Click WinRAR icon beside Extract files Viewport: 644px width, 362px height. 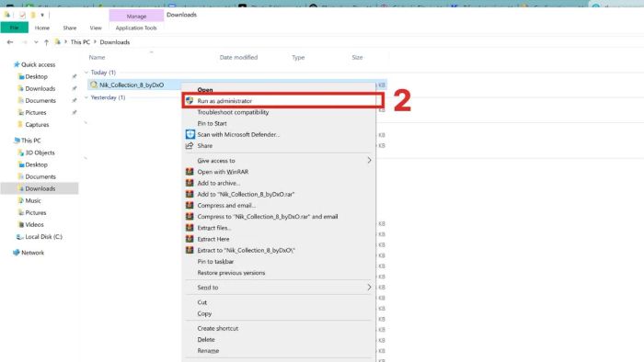(x=190, y=228)
